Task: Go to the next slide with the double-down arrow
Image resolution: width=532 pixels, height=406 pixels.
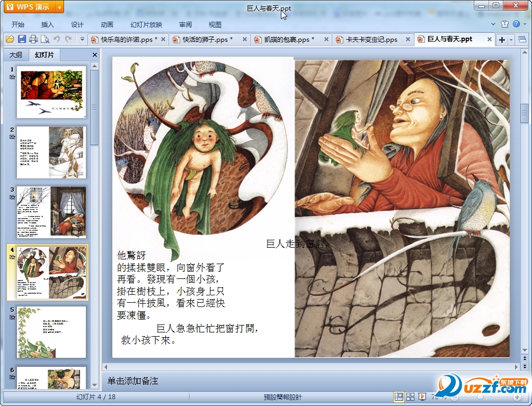Action: (525, 366)
